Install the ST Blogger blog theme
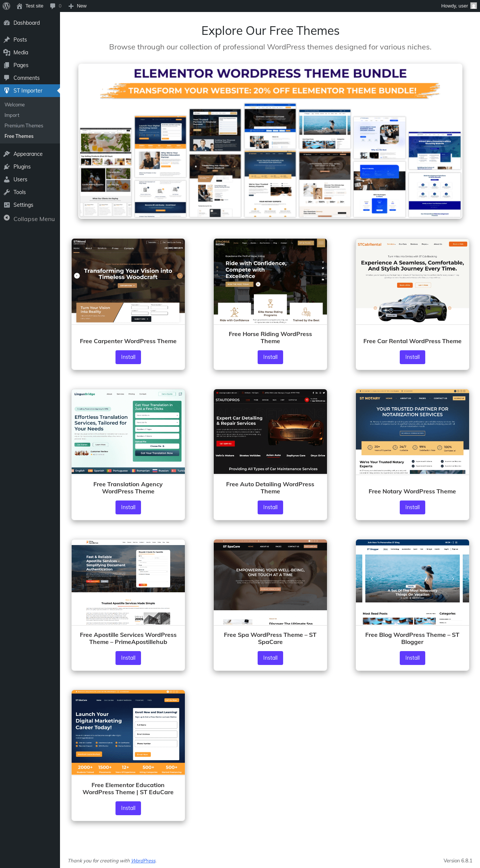 (x=412, y=658)
